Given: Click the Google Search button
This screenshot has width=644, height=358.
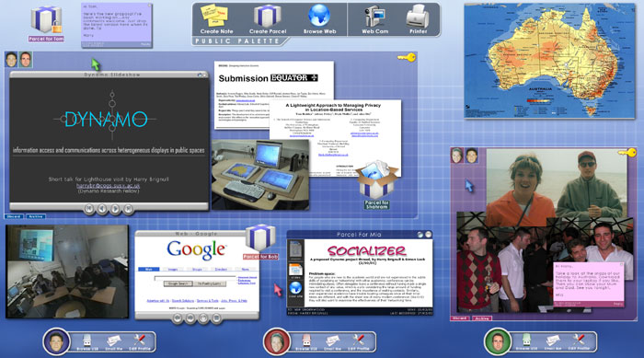Looking at the screenshot, I should pos(178,283).
